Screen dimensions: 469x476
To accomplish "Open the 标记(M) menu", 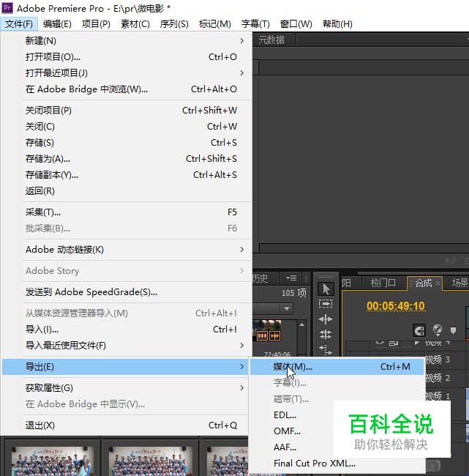I will 215,23.
